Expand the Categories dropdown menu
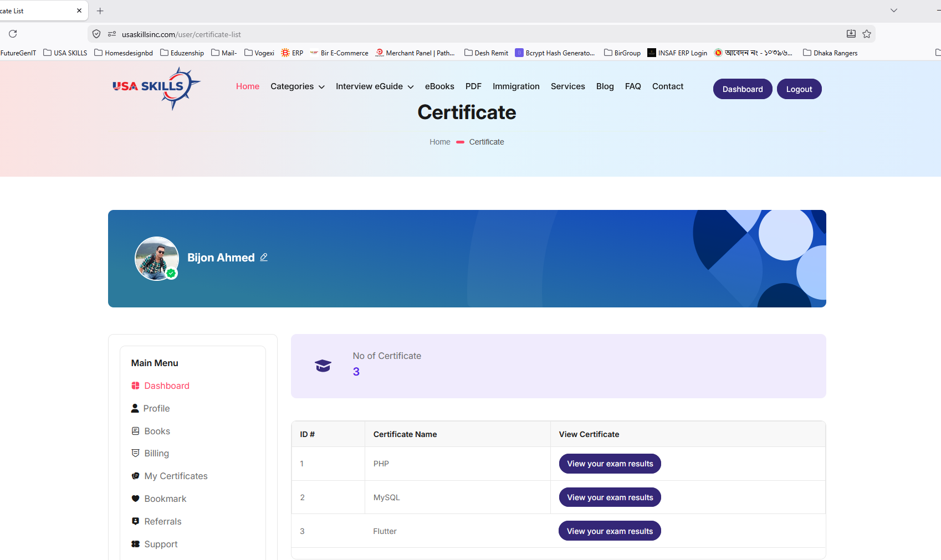 click(x=298, y=86)
